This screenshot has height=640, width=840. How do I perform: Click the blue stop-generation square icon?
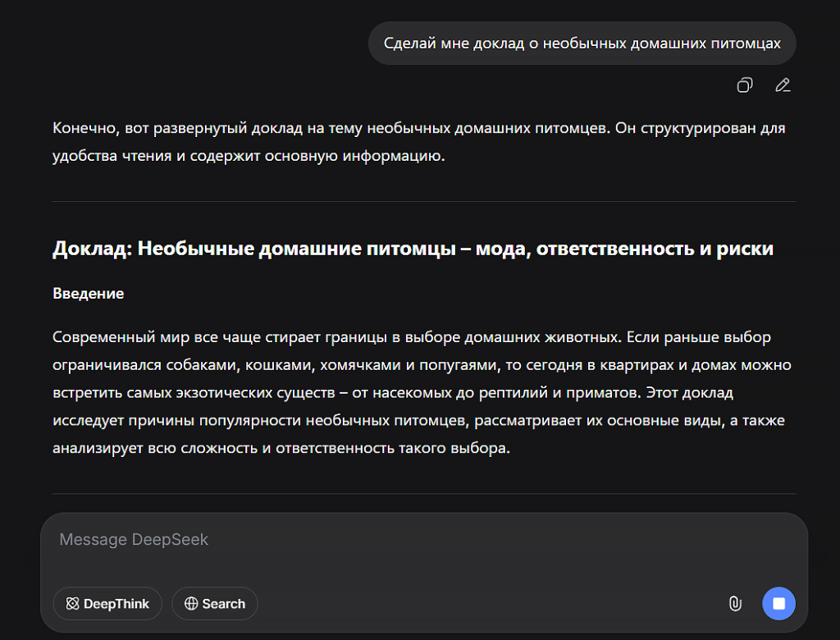[x=778, y=603]
